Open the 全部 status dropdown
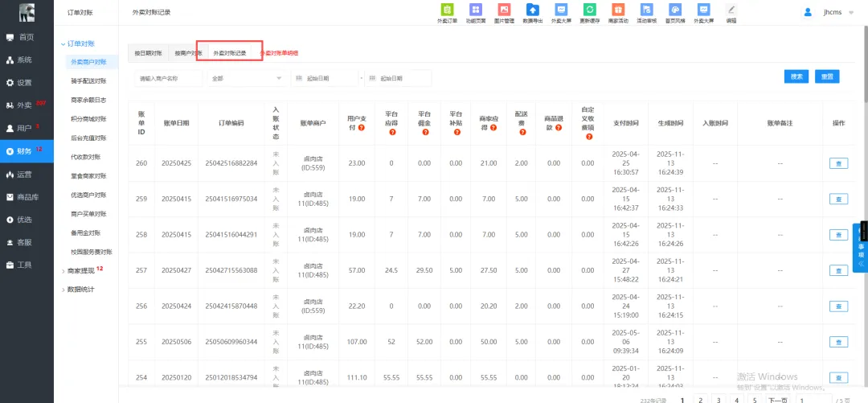This screenshot has width=868, height=403. pos(246,78)
